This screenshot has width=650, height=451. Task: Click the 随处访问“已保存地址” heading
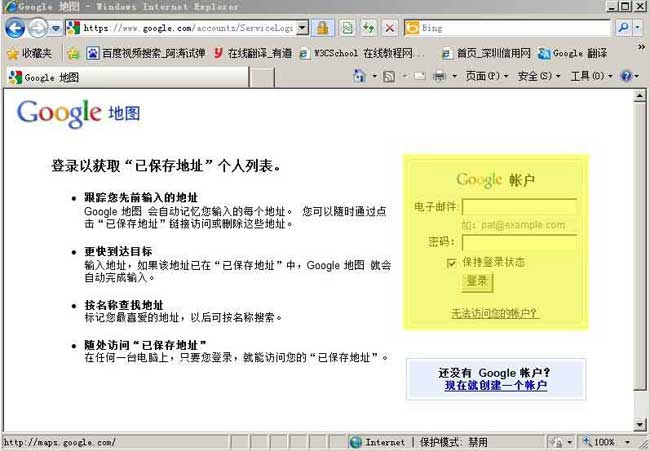tap(146, 345)
